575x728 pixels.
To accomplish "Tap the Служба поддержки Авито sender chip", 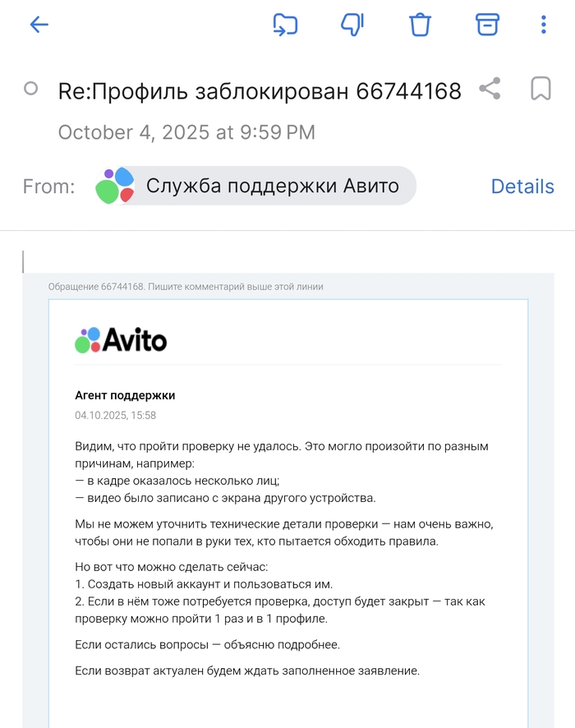I will (272, 187).
